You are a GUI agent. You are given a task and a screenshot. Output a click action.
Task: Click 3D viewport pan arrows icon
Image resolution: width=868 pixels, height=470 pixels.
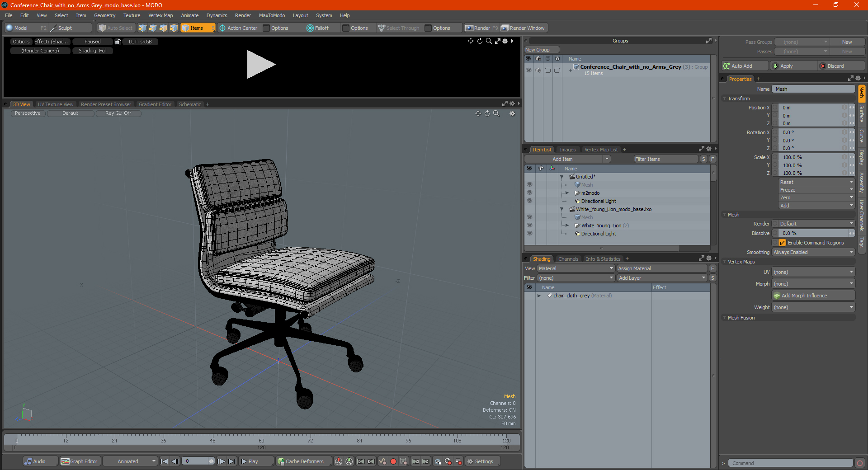coord(478,113)
